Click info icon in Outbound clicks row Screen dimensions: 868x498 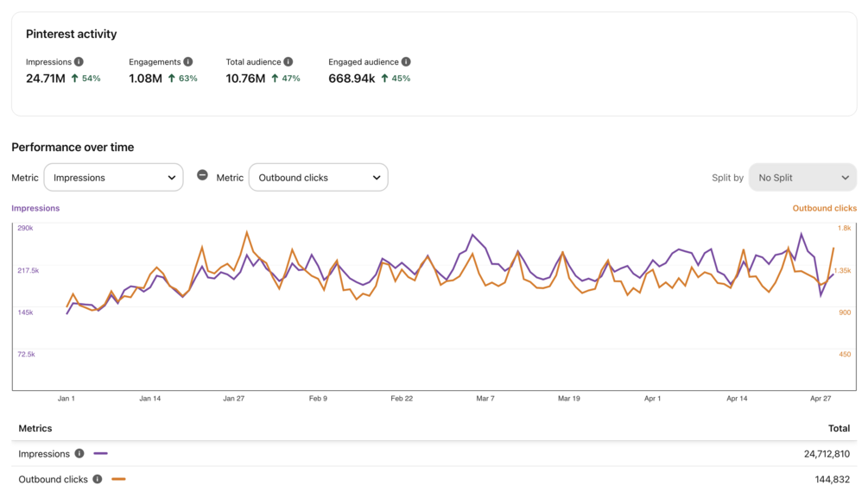coord(98,479)
